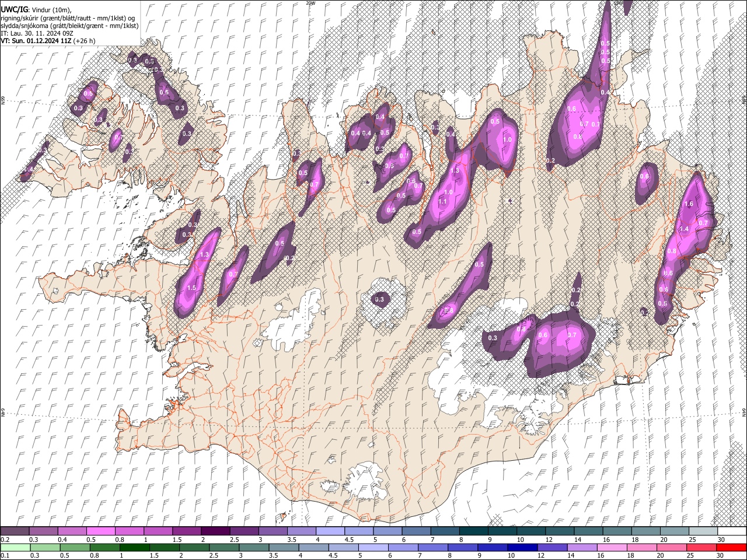This screenshot has width=747, height=560.
Task: Click the 25–30 light gray snow legend swatch
Action: [703, 531]
